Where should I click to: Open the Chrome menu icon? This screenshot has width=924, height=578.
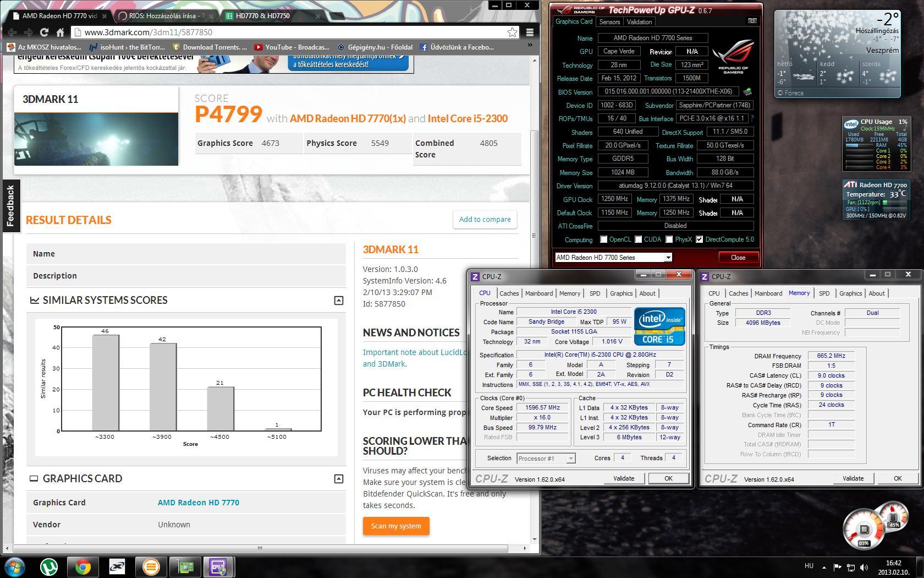pyautogui.click(x=530, y=32)
